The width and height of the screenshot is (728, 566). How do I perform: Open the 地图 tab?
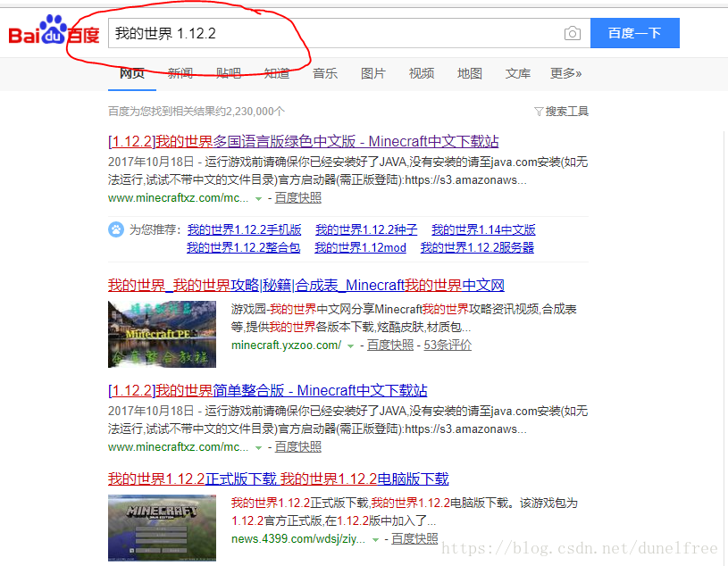[470, 73]
